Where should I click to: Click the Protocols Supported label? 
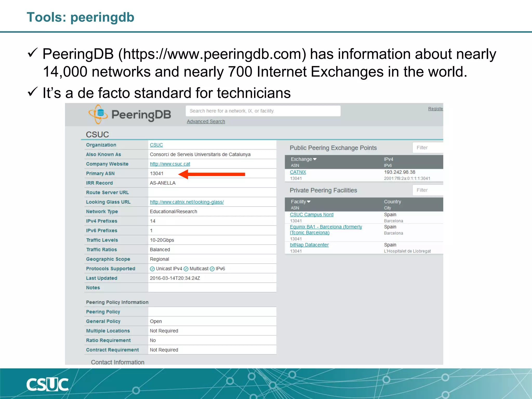coord(111,269)
